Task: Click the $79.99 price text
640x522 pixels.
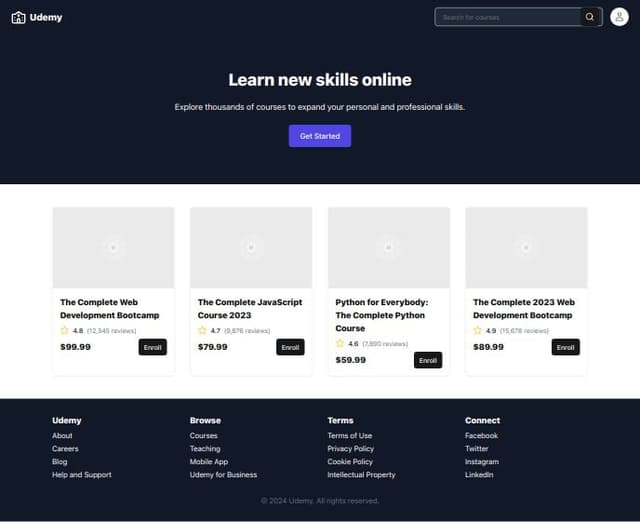Action: pos(213,347)
